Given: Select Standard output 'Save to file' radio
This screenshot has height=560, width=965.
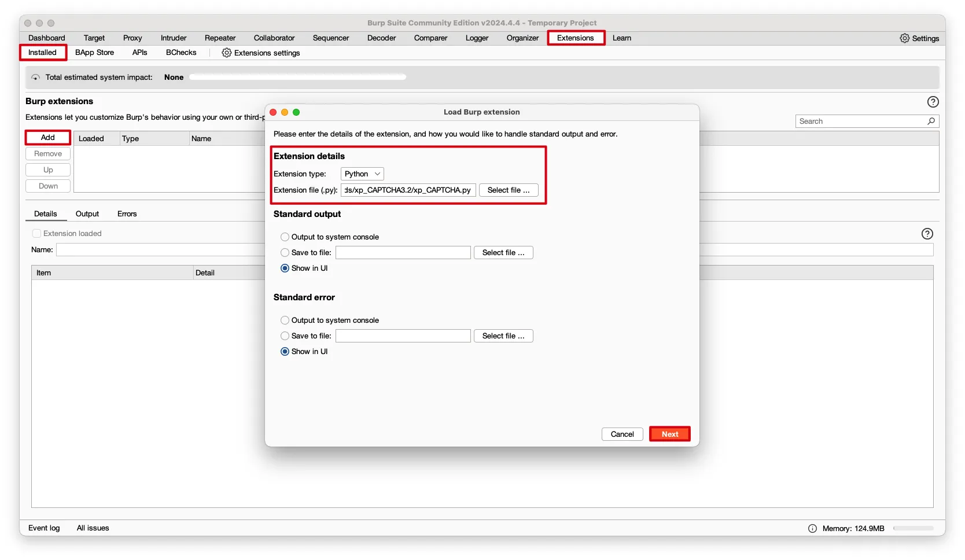Looking at the screenshot, I should [x=285, y=253].
